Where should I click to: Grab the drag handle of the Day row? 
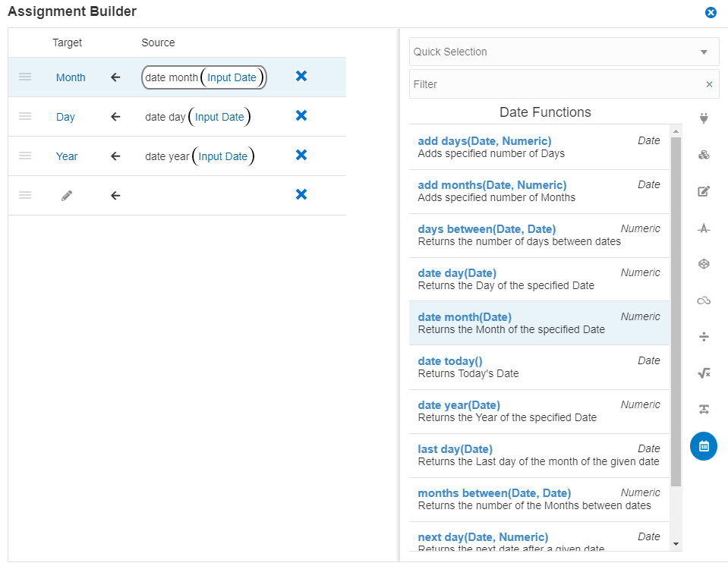[x=25, y=116]
